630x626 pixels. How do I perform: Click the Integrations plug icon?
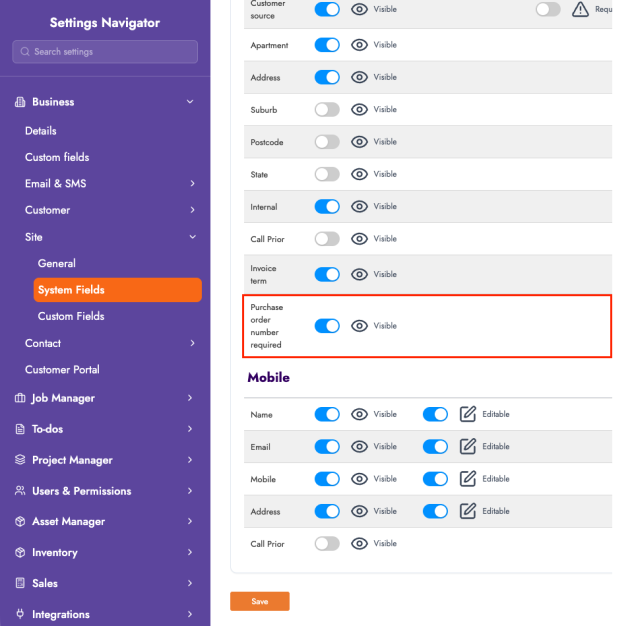click(20, 614)
